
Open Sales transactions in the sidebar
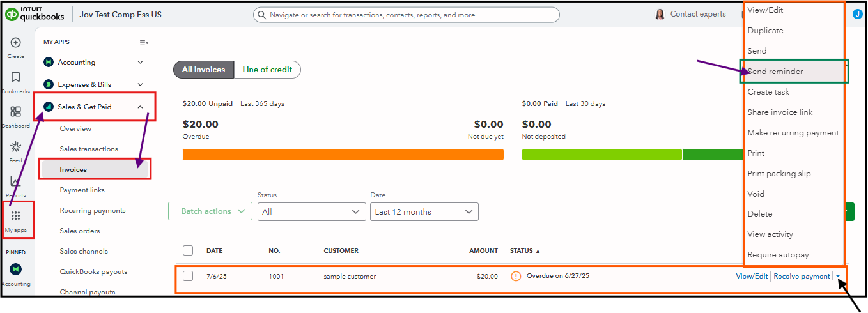point(89,149)
